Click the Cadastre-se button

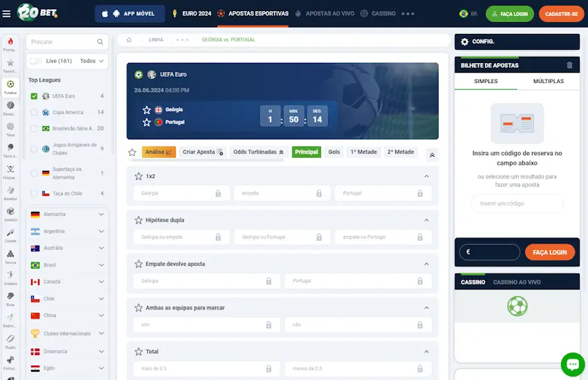tap(562, 14)
